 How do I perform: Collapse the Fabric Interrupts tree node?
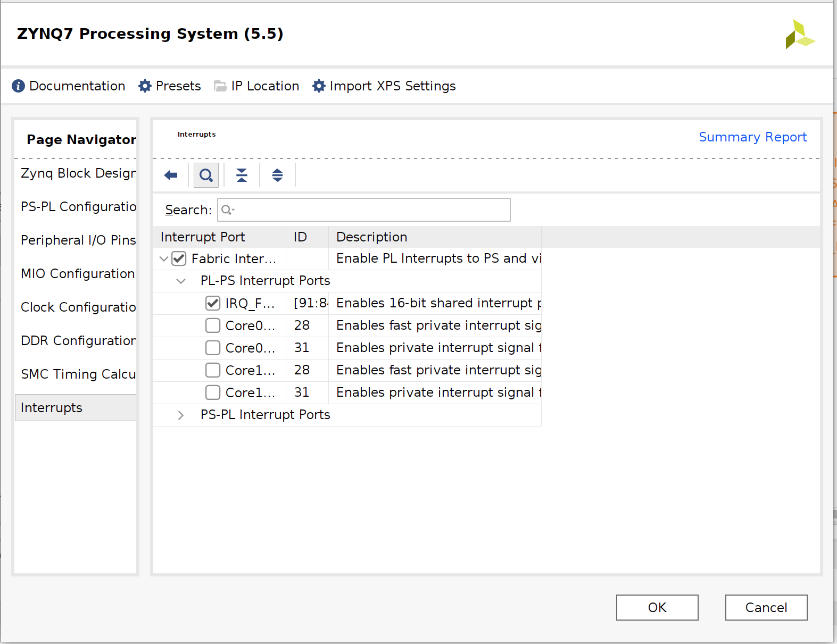pos(164,259)
